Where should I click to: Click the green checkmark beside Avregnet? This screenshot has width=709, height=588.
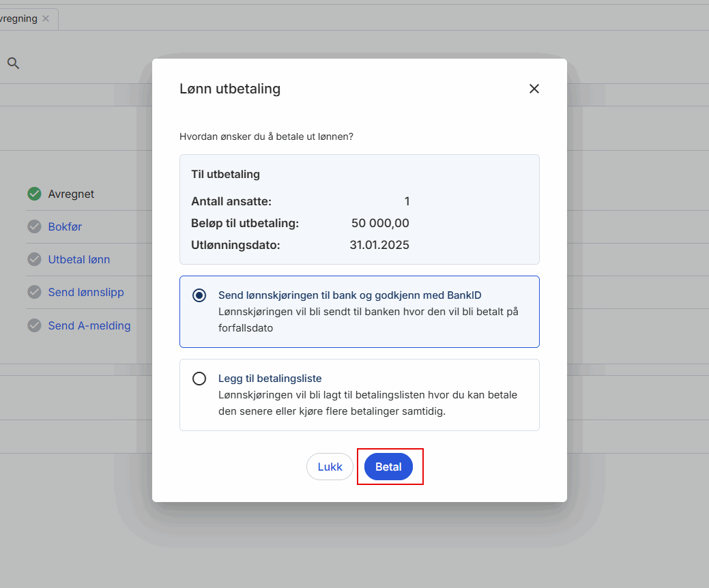(34, 194)
